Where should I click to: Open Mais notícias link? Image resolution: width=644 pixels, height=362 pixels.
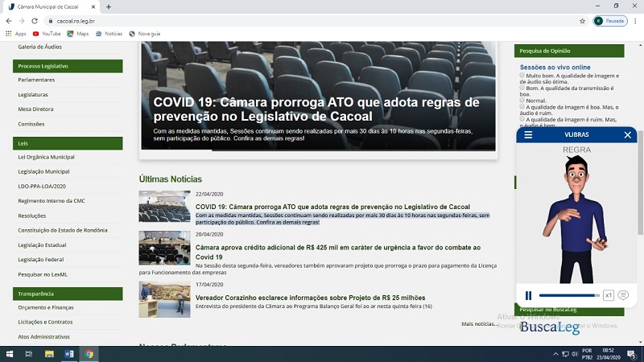[x=479, y=324]
